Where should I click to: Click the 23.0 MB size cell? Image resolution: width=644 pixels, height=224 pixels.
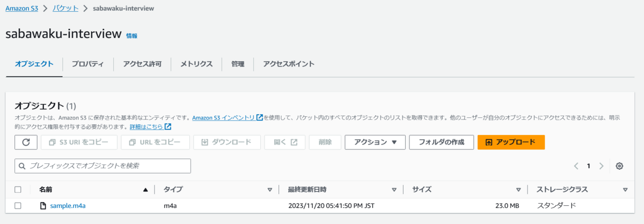[507, 205]
